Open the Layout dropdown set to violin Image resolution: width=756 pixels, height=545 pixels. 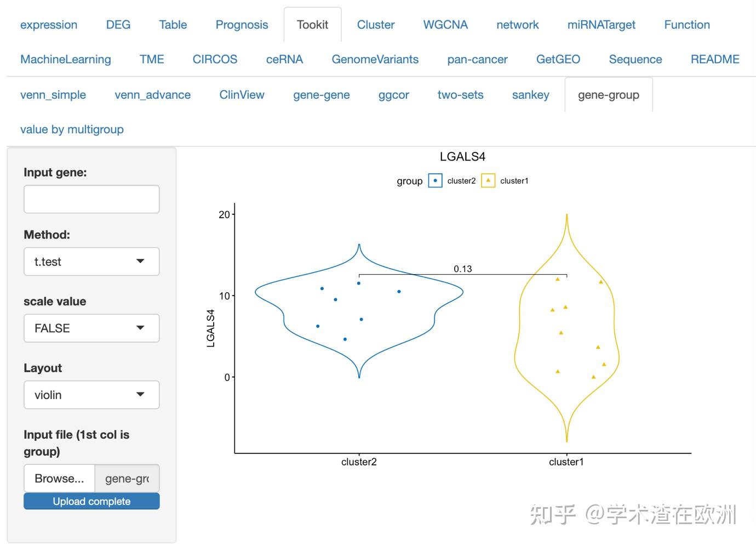[x=91, y=395]
